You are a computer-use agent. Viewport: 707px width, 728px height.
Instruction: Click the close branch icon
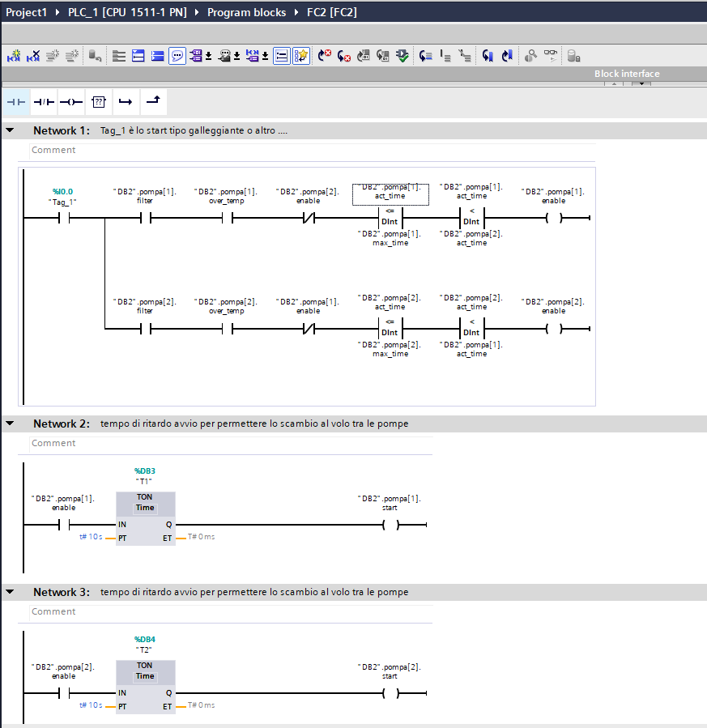153,100
